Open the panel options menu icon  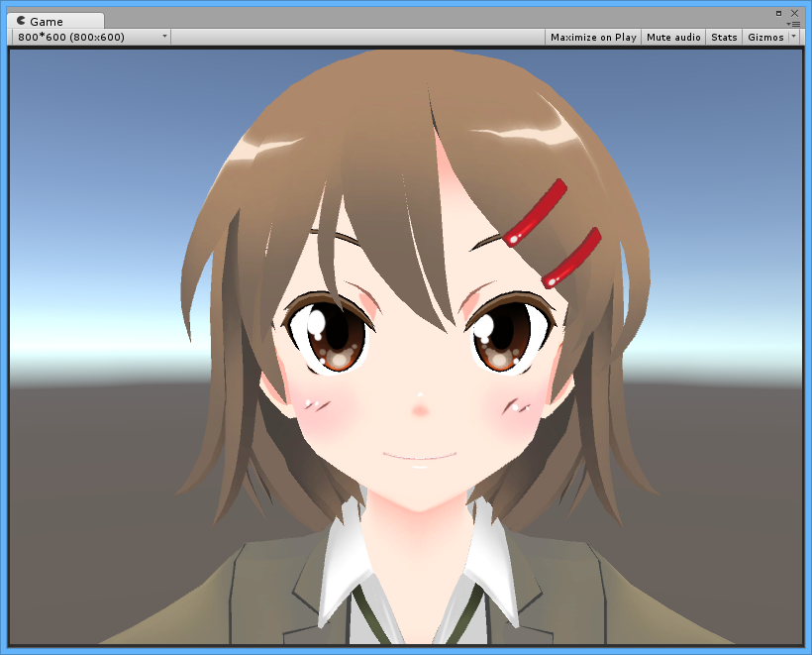(793, 24)
